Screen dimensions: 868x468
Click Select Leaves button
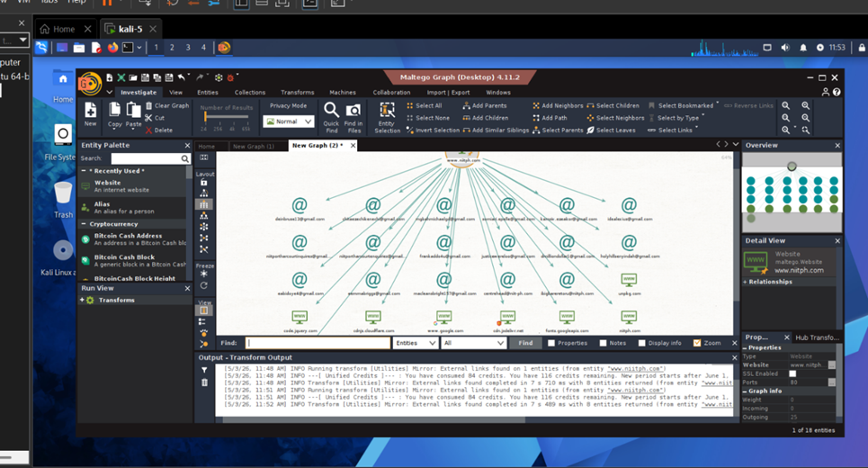coord(611,130)
